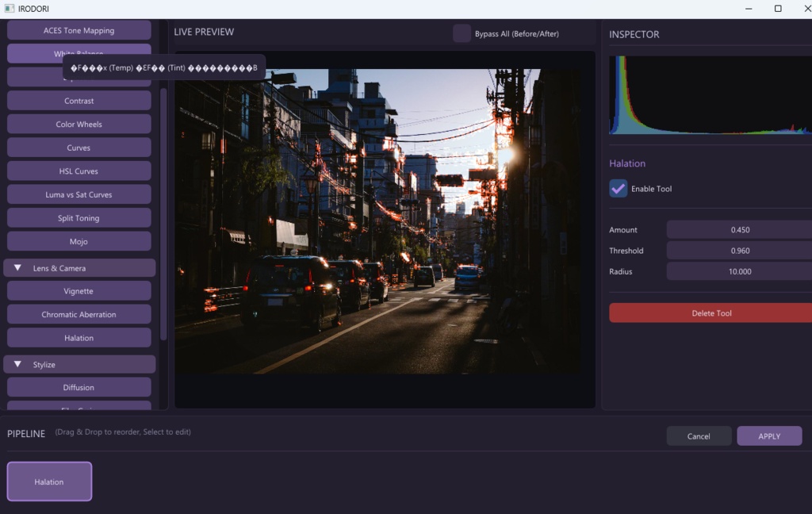Click the tool list vertical scrollbar
Screen dimensions: 812x514
coord(163,214)
